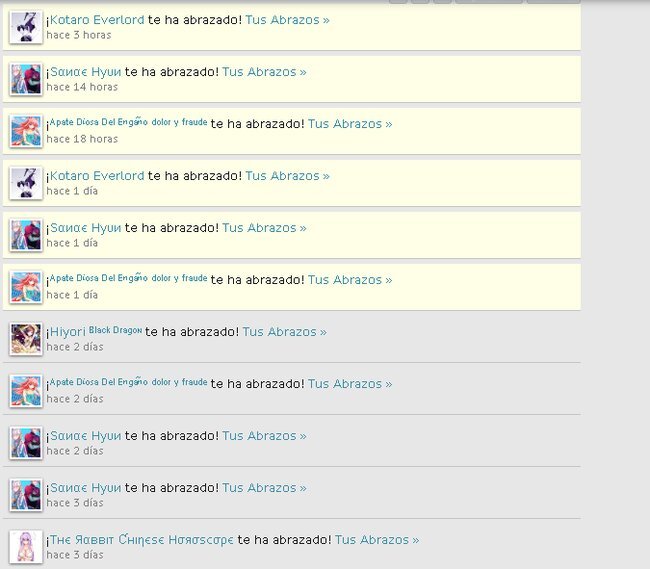This screenshot has width=650, height=569.
Task: Open Apate avatar in 18 hours notification
Action: 26,131
